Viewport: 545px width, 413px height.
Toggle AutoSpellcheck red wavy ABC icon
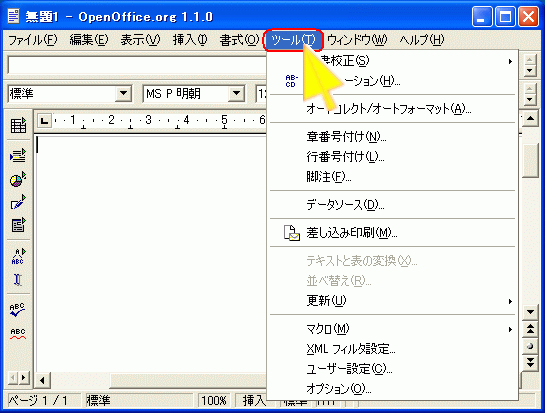coord(18,333)
